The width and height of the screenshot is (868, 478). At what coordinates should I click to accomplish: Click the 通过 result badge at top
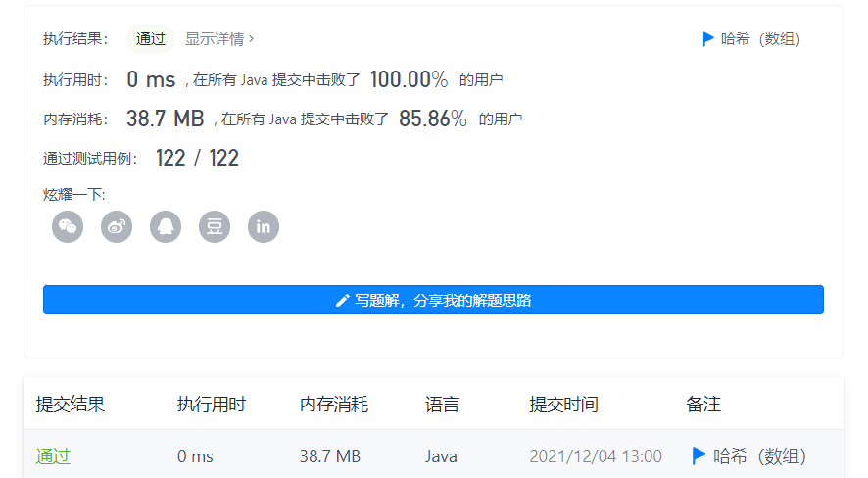[151, 39]
